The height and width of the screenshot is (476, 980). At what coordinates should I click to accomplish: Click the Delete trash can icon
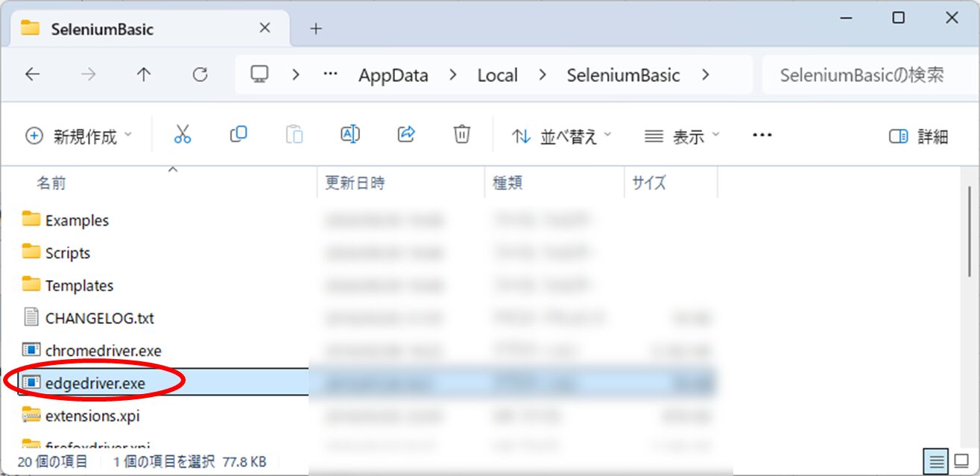[x=462, y=135]
